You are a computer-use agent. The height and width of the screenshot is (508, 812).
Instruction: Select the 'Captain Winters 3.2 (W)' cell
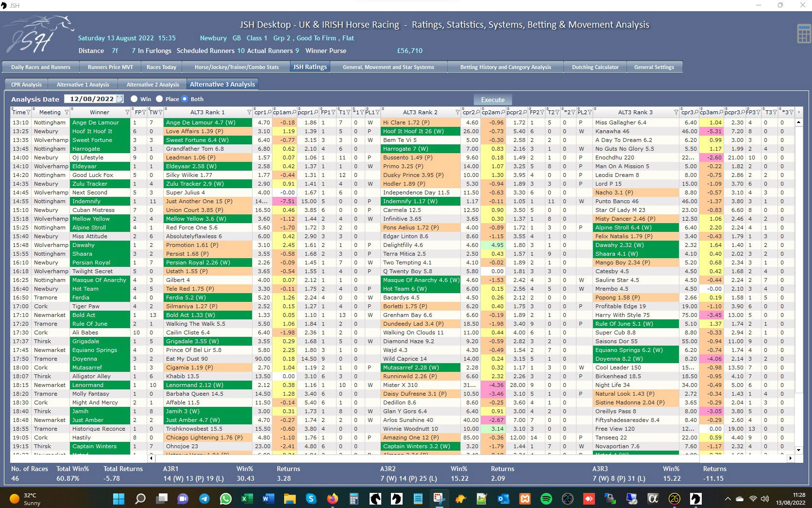pos(421,446)
